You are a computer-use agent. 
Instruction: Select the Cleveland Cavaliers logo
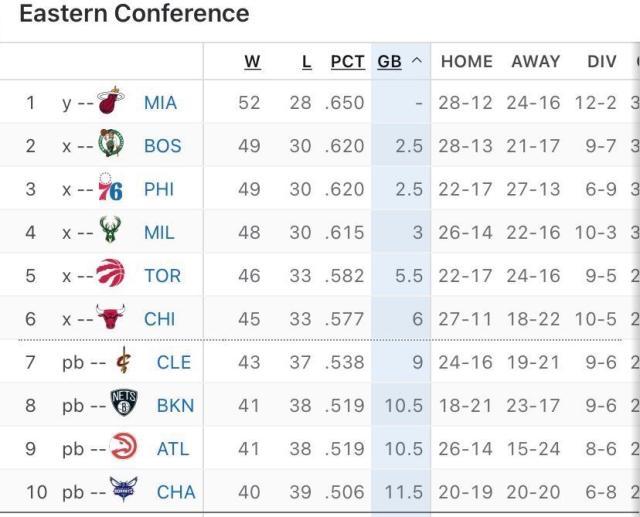pyautogui.click(x=123, y=362)
